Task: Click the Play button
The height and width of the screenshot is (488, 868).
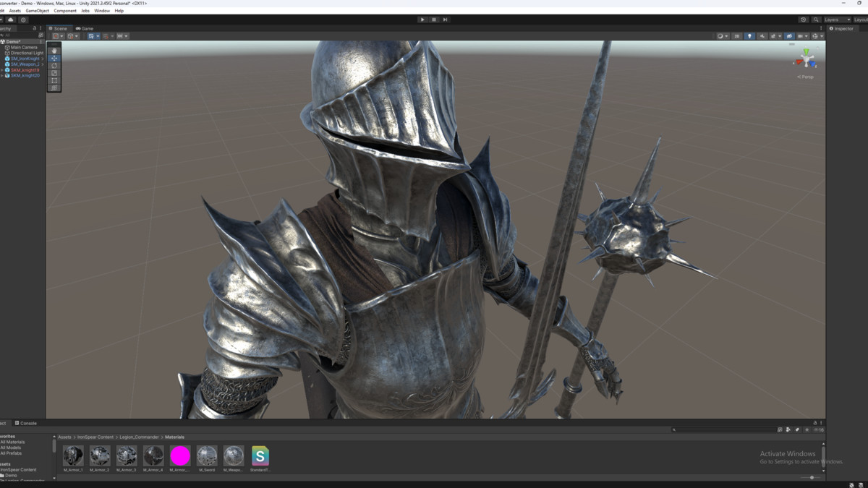Action: pos(422,20)
